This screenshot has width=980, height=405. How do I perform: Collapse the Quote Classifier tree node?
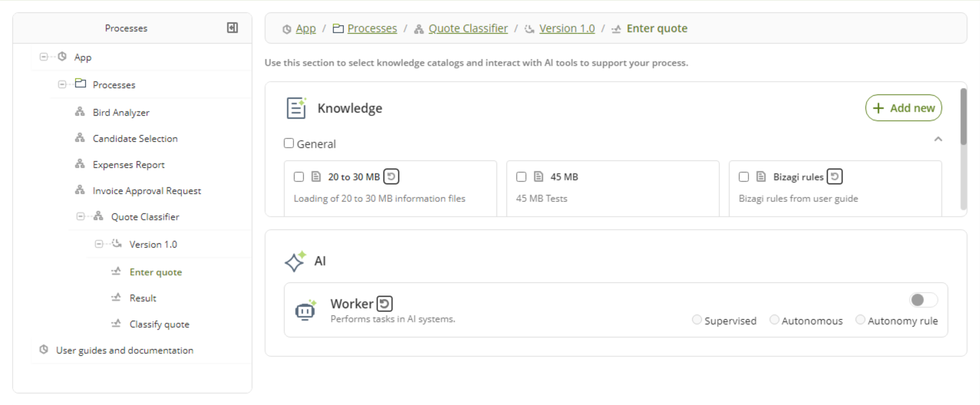click(x=80, y=216)
